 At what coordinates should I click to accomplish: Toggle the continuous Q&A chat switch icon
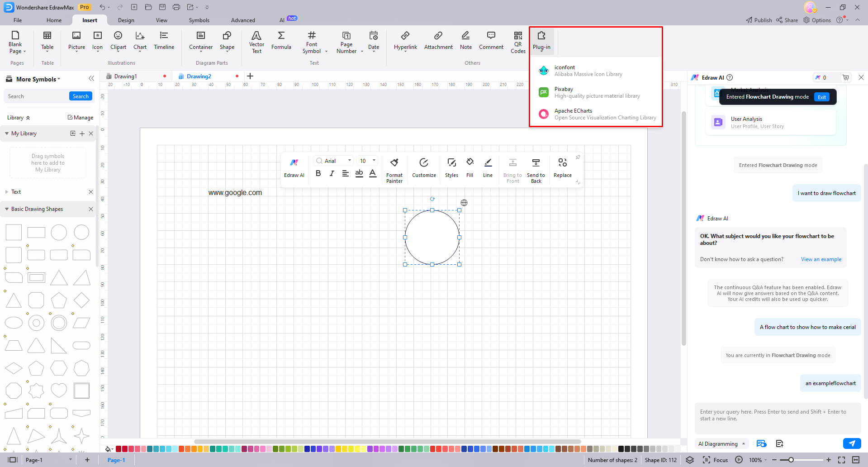coord(761,443)
